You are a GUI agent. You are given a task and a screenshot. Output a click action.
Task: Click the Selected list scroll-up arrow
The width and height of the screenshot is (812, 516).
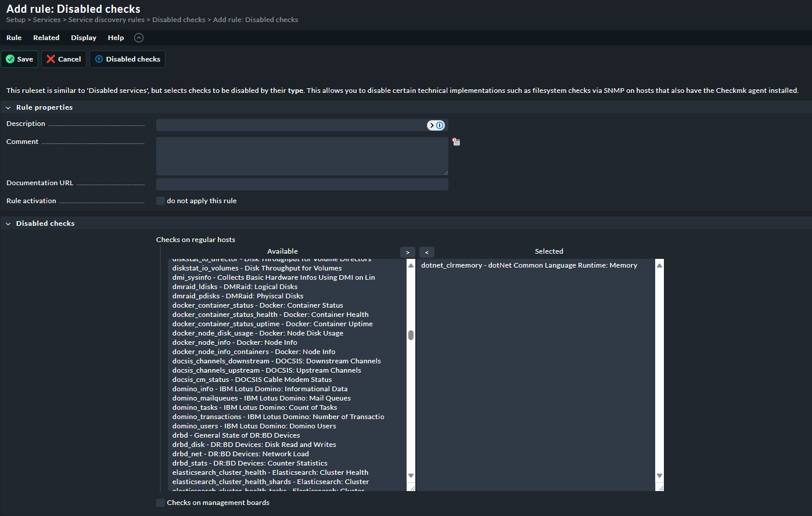tap(659, 265)
